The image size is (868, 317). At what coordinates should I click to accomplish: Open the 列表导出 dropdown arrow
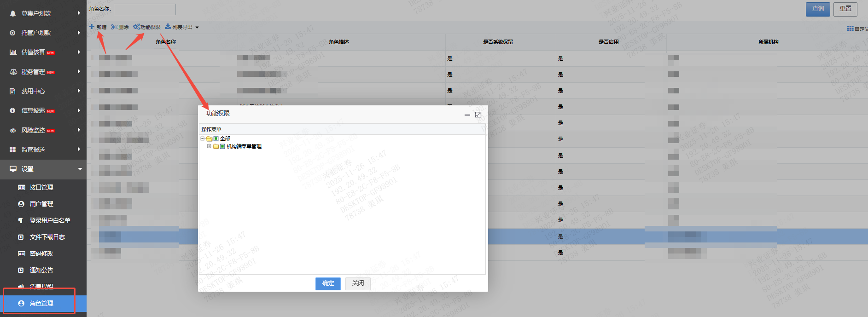(x=197, y=28)
